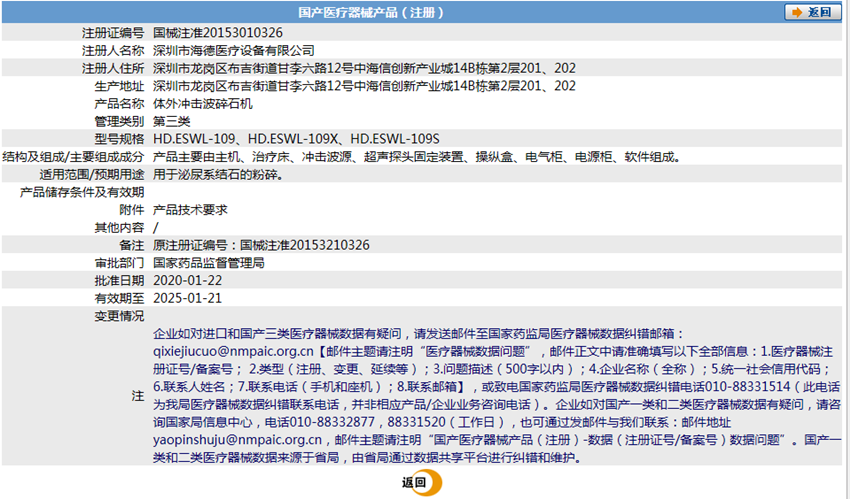
Task: Click the 批准日期 label
Action: pos(119,280)
